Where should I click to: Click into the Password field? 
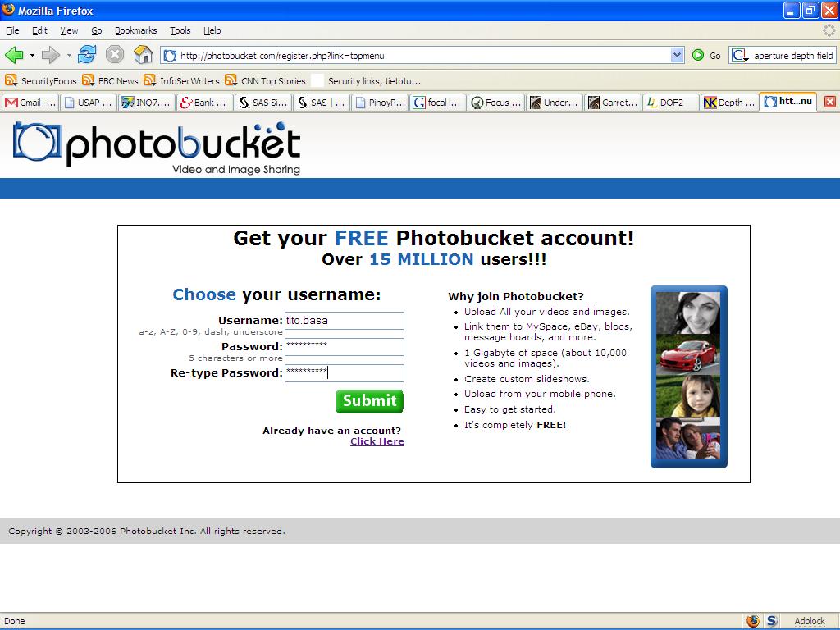[345, 347]
